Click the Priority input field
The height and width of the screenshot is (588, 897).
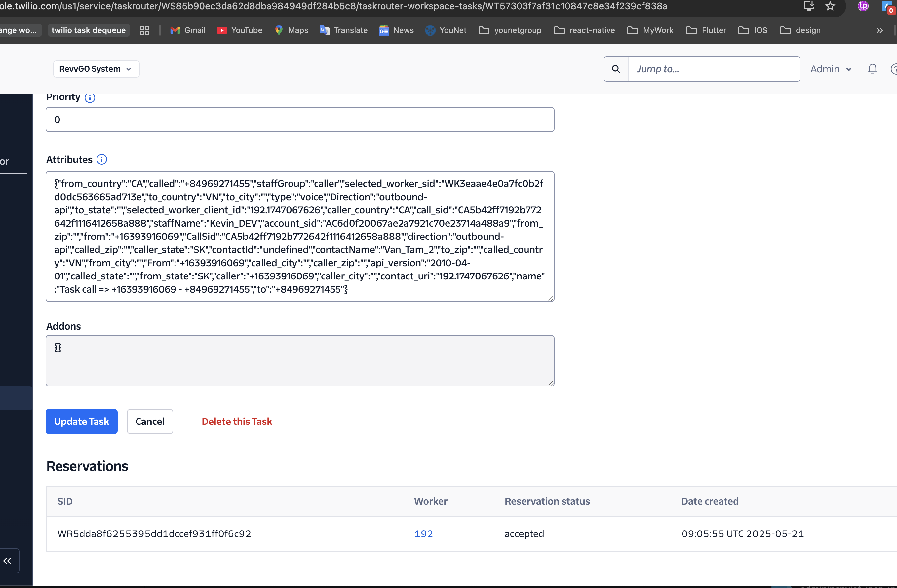click(x=300, y=120)
